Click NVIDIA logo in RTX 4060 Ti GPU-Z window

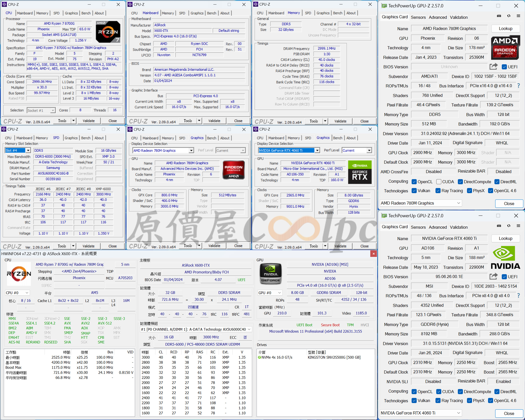[x=505, y=258]
